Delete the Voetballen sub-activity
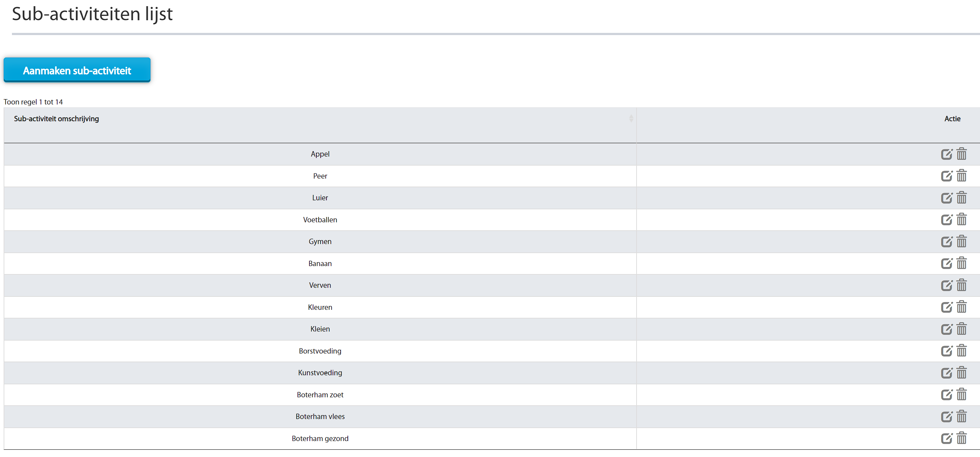The height and width of the screenshot is (457, 980). 961,220
